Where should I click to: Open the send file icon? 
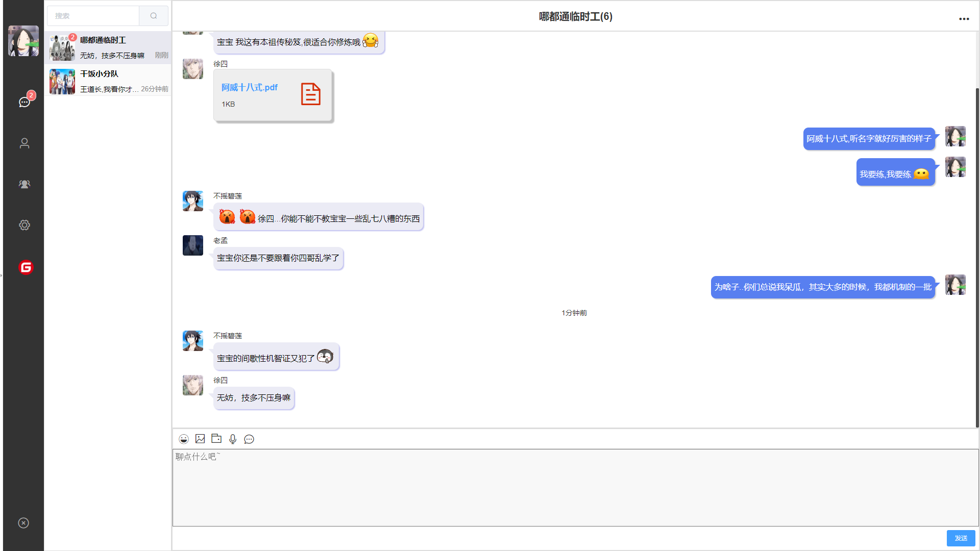(216, 439)
